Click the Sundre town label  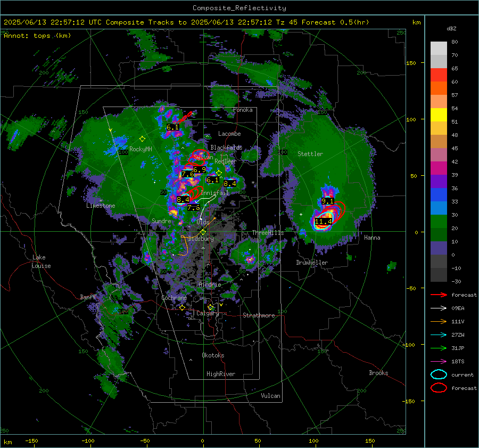[162, 221]
